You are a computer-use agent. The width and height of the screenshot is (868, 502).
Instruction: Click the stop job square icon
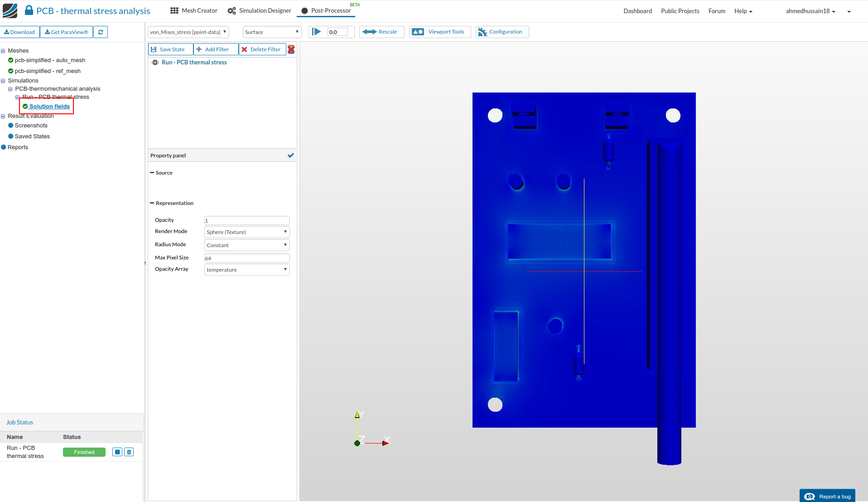[x=117, y=452]
